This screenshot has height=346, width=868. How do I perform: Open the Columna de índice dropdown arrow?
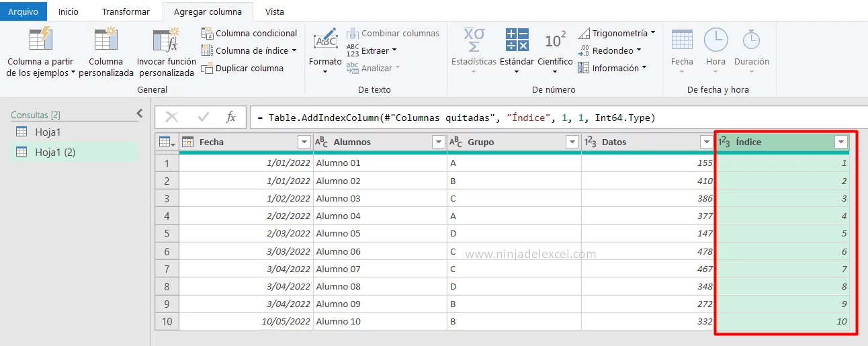294,50
